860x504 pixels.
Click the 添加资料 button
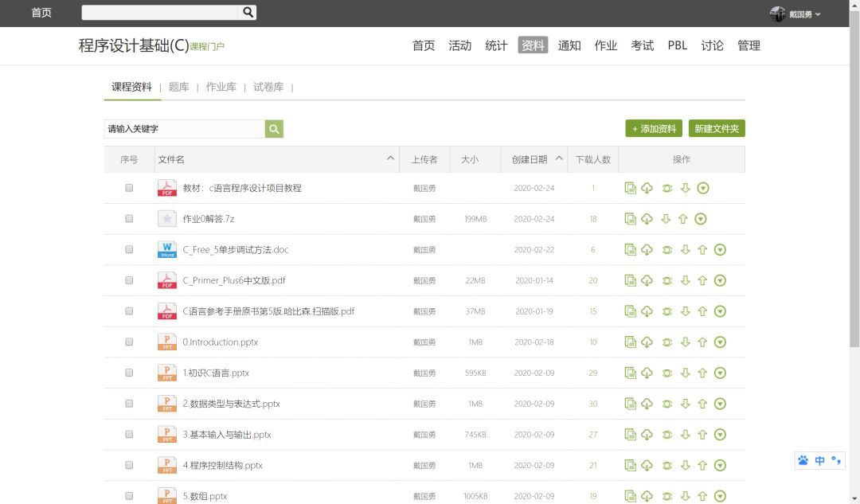point(653,129)
